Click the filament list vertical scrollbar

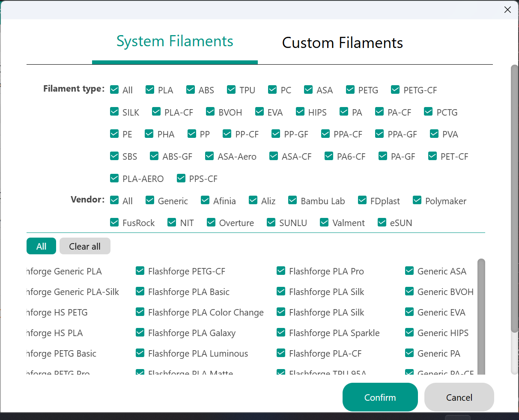[x=481, y=317]
